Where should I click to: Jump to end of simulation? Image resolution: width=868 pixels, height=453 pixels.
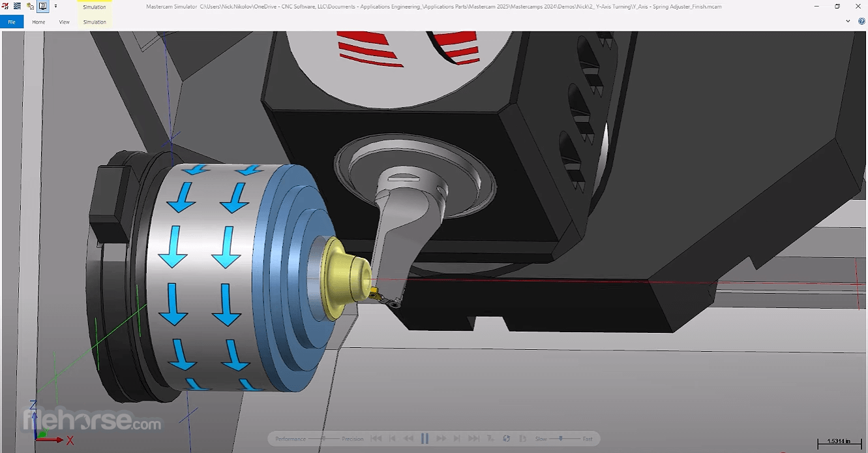[x=473, y=439]
